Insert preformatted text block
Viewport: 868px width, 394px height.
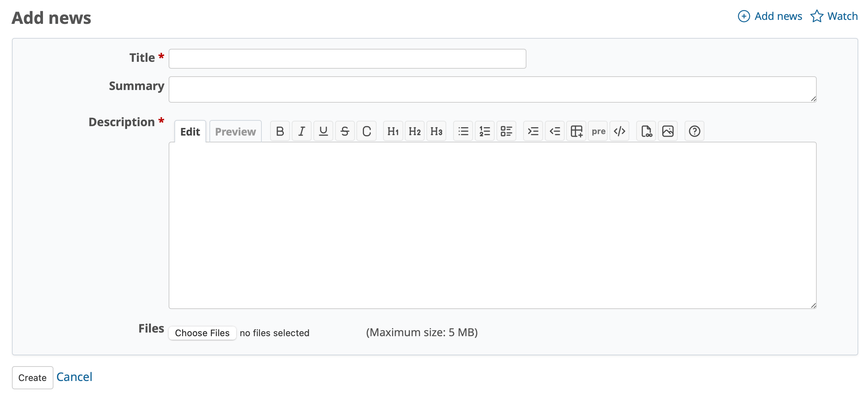[x=598, y=131]
